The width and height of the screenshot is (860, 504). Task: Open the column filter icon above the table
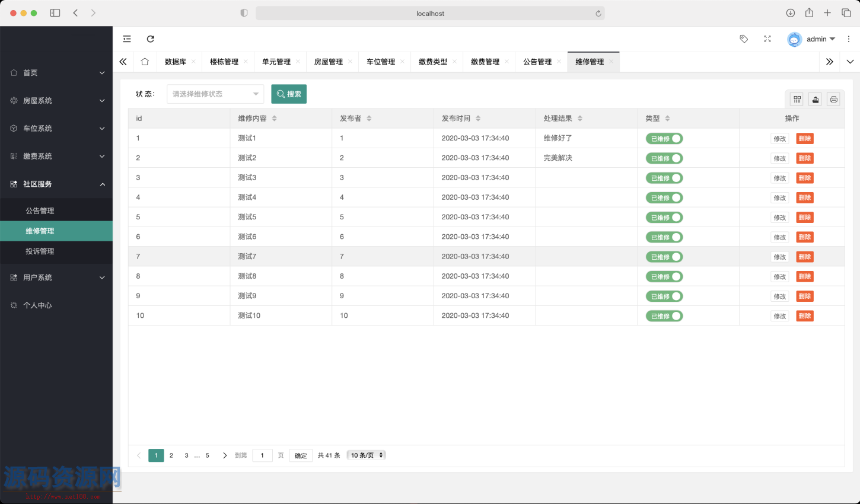click(x=797, y=100)
